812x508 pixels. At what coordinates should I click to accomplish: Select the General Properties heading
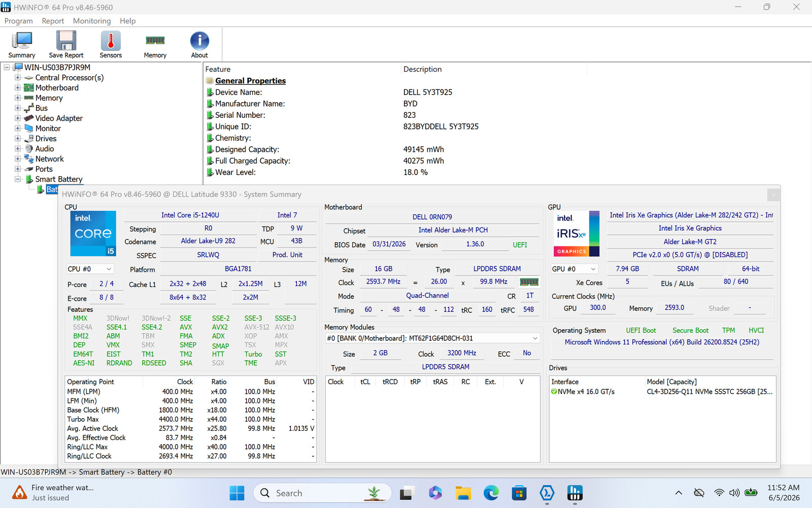tap(250, 81)
